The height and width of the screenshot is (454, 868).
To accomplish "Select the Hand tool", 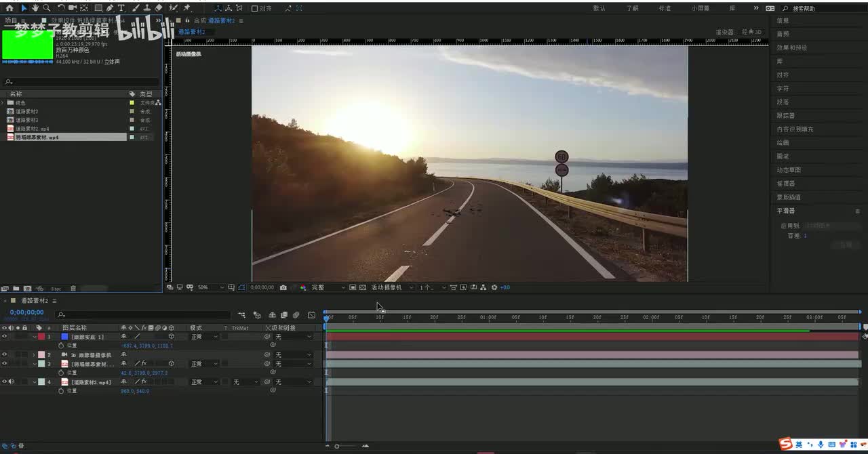I will tap(35, 8).
